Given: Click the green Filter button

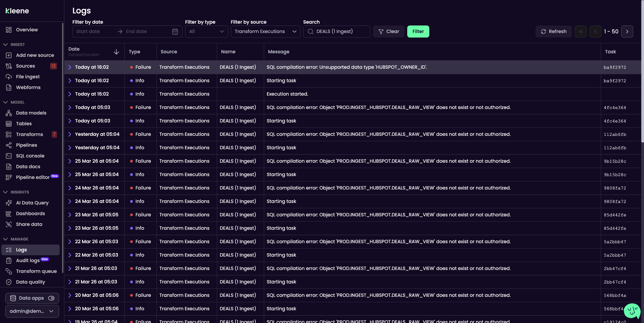Looking at the screenshot, I should [x=418, y=31].
